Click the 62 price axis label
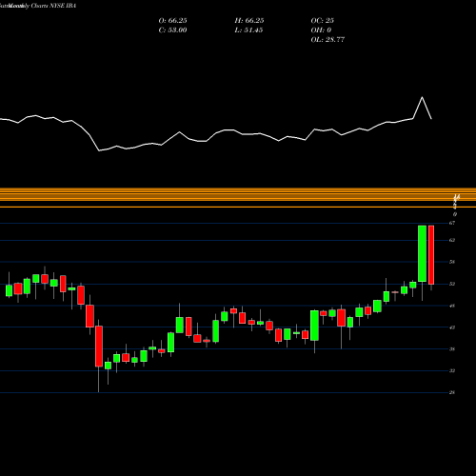Viewport: 476px width, 476px height. pos(452,240)
